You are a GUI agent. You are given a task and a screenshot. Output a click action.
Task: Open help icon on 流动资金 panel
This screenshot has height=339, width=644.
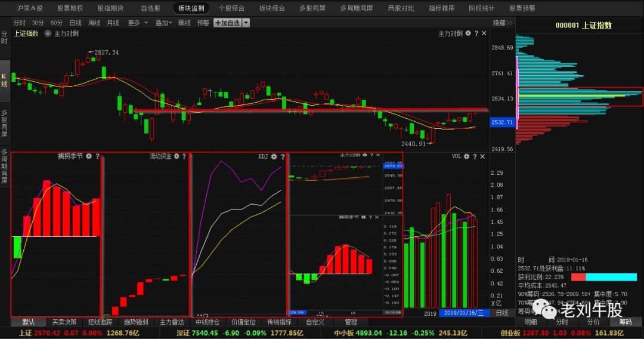[184, 156]
